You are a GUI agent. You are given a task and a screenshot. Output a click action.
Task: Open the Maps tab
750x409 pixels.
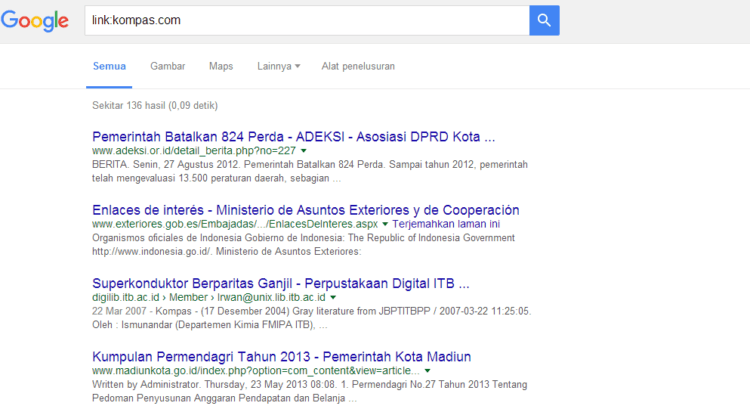(x=221, y=66)
